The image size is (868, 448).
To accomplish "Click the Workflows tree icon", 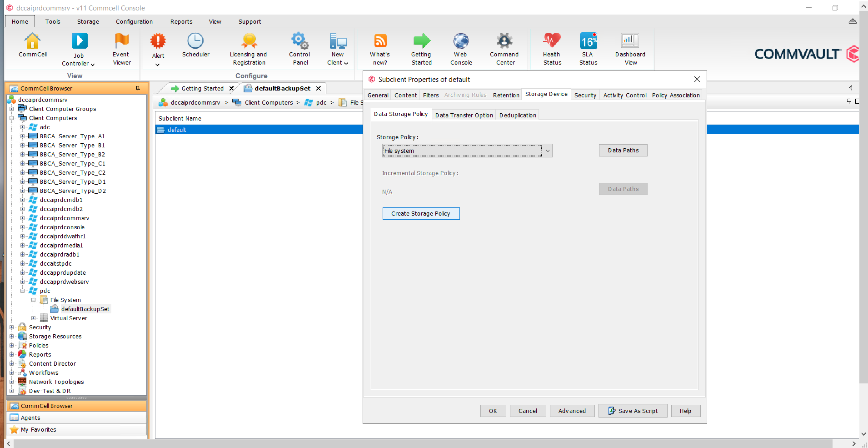I will [x=22, y=372].
